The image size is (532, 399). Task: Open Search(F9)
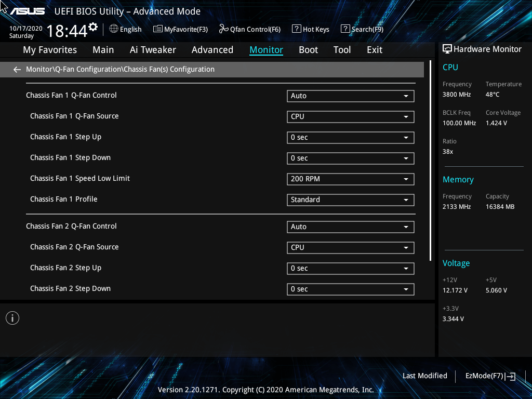tap(362, 29)
